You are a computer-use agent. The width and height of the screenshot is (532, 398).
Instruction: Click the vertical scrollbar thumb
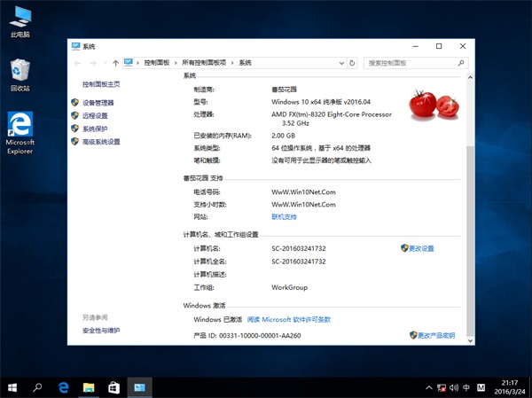(x=470, y=240)
